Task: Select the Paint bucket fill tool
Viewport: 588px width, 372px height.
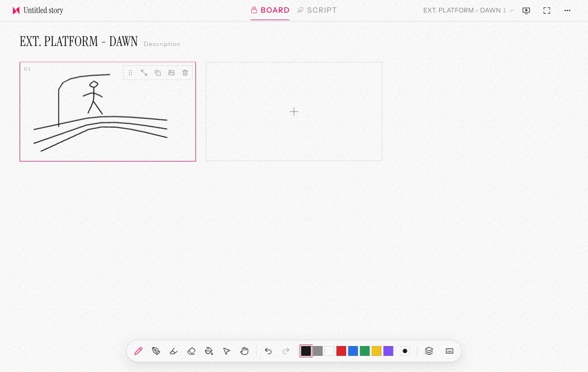Action: 209,351
